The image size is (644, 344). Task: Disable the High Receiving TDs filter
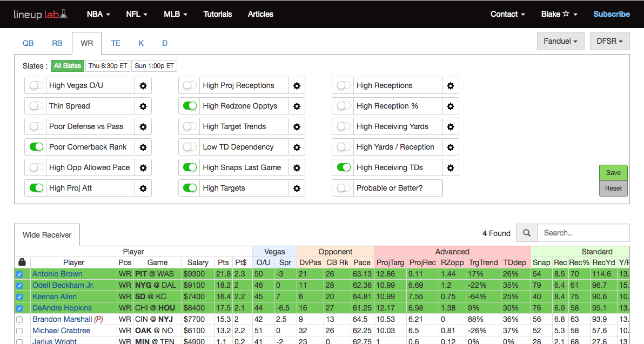(344, 167)
